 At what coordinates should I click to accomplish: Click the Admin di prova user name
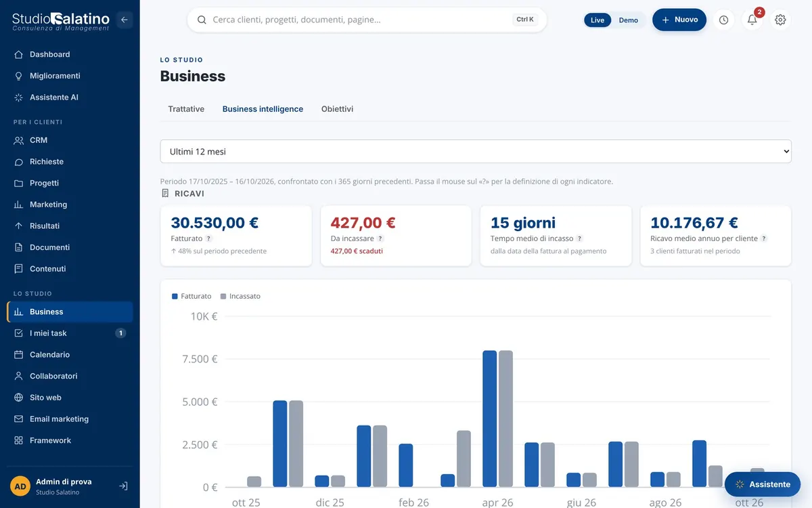coord(64,482)
